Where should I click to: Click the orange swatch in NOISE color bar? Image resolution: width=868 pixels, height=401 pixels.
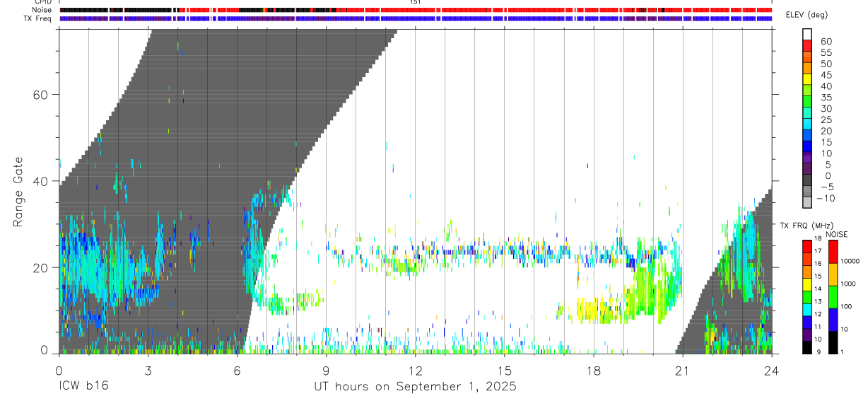pos(832,274)
